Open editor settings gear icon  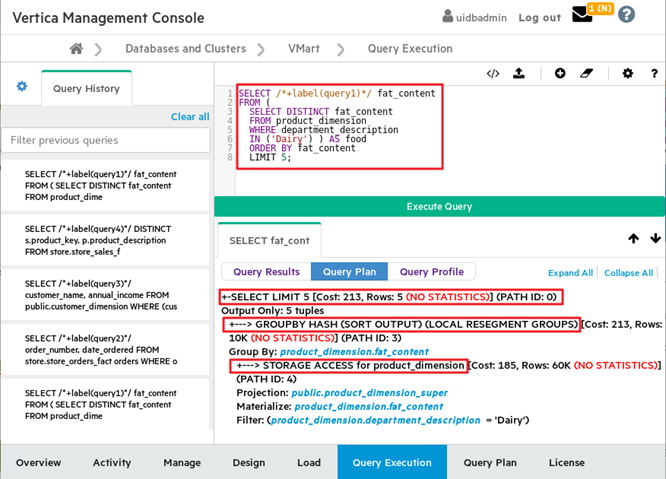(x=627, y=73)
